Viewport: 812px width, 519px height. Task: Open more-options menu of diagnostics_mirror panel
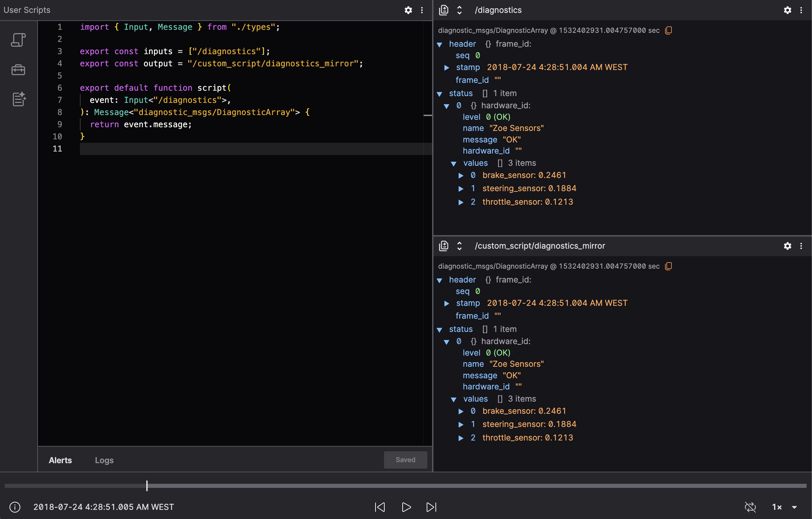tap(801, 246)
